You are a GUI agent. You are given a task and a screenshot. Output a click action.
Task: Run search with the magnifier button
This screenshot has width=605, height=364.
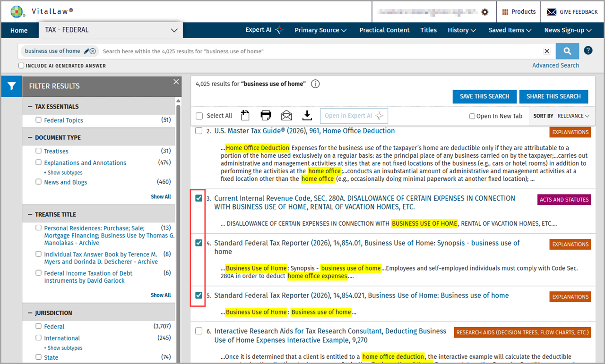pyautogui.click(x=567, y=51)
